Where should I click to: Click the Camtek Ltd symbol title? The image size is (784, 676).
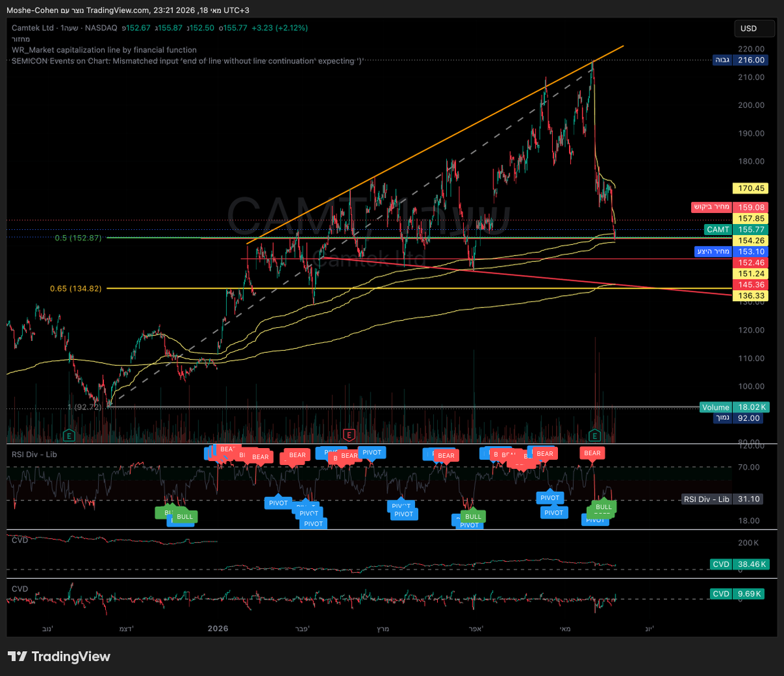coord(33,28)
